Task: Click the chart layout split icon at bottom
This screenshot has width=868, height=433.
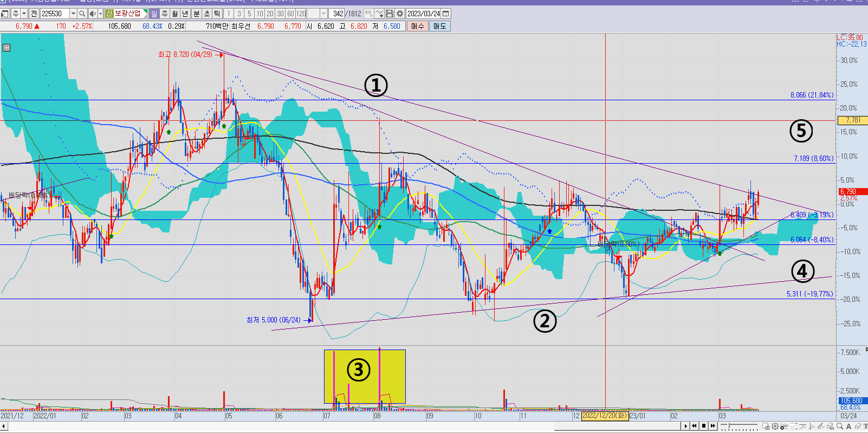Action: (766, 426)
